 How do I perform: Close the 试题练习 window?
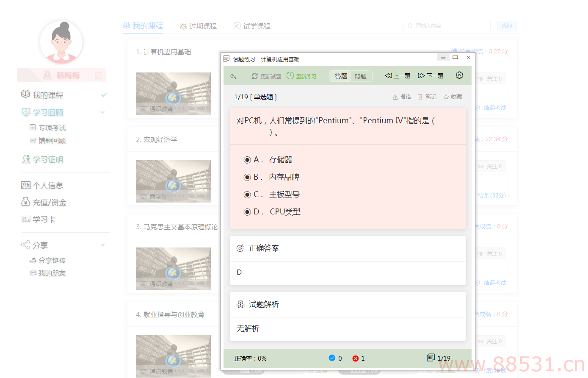pos(469,58)
